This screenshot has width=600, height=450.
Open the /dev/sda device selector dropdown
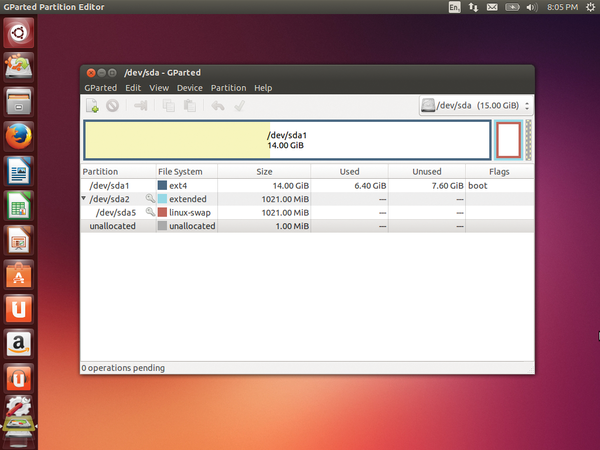pyautogui.click(x=475, y=105)
